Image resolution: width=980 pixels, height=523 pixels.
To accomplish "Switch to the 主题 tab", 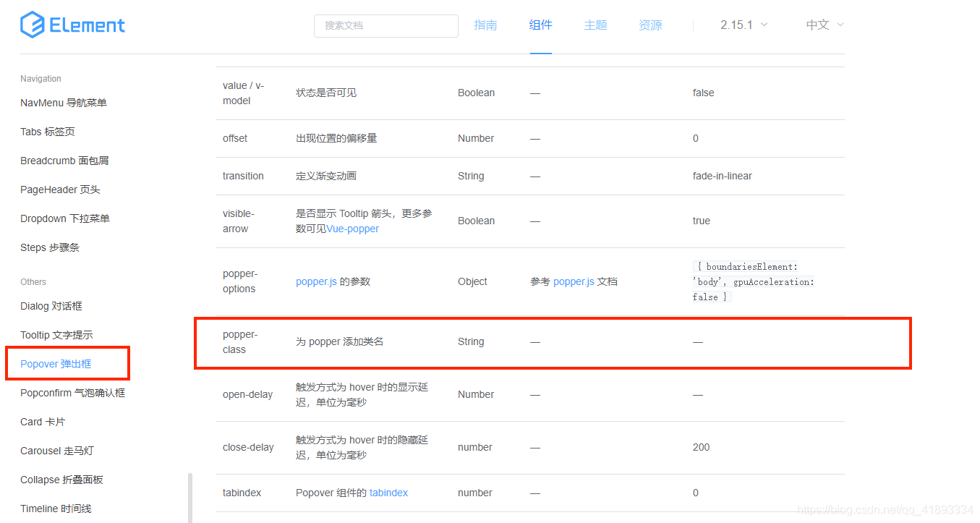I will point(595,24).
